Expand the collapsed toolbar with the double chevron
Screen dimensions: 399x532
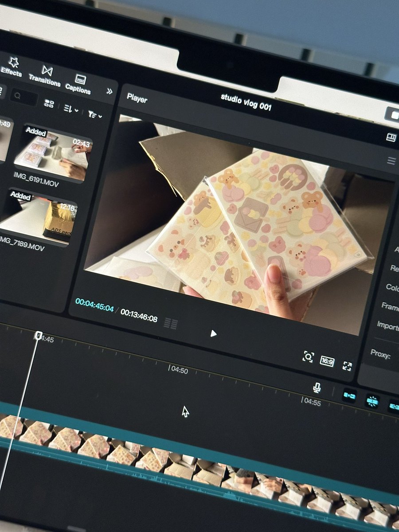pyautogui.click(x=110, y=90)
